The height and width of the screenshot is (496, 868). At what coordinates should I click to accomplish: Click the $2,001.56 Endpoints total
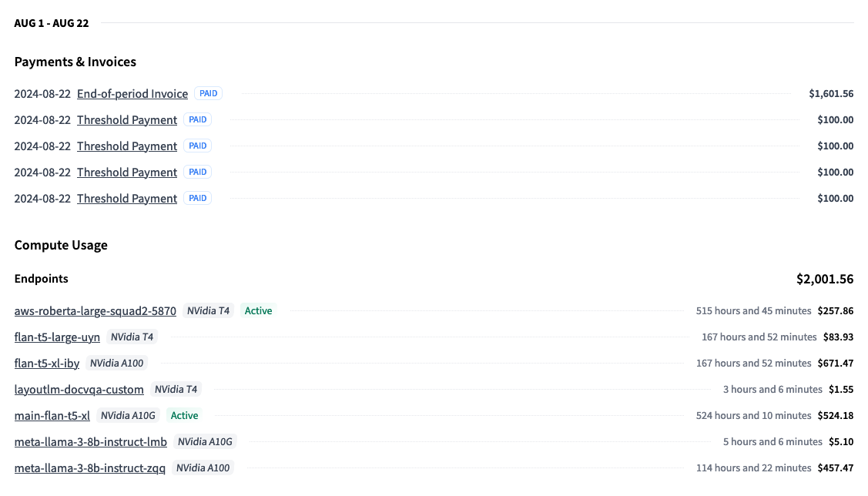825,279
